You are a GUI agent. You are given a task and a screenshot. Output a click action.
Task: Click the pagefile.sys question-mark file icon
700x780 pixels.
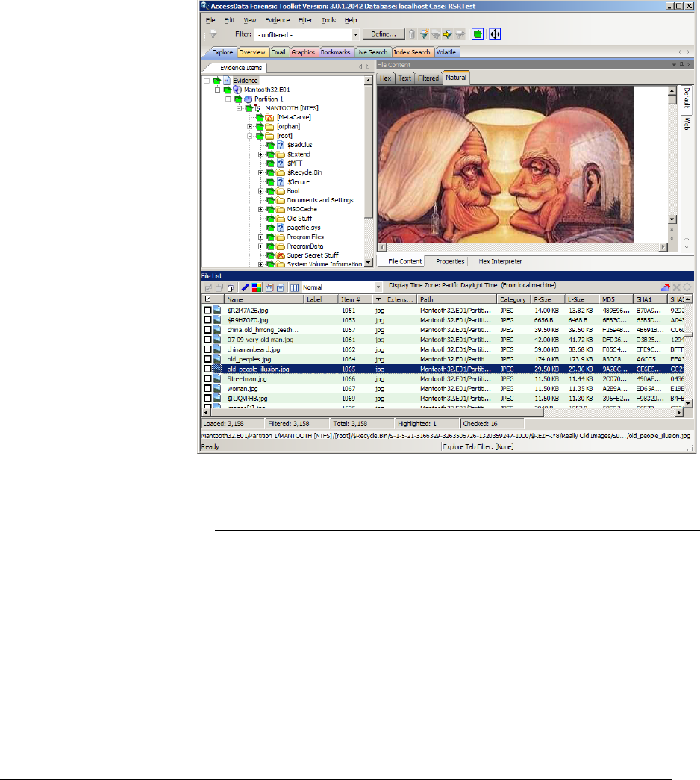[281, 228]
